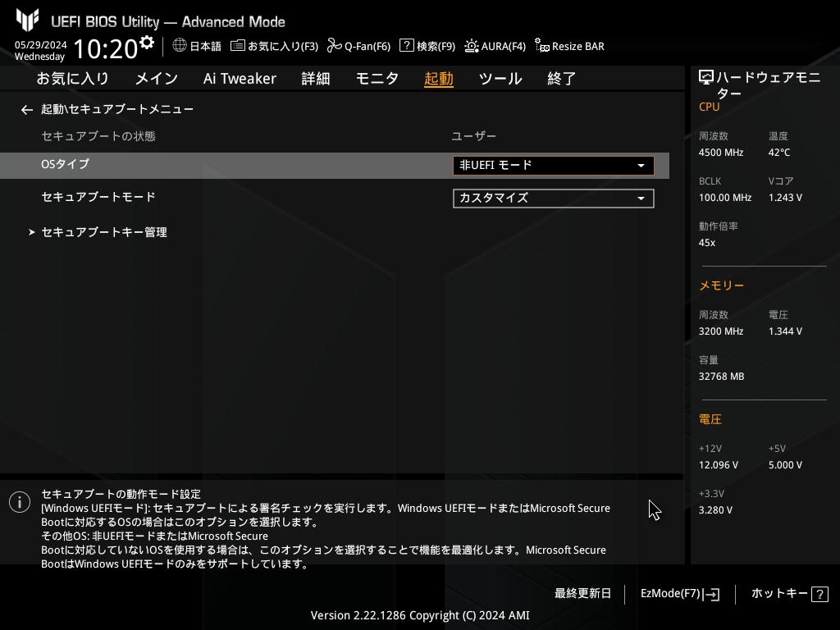Click the CPU temperature 42°C value

coord(779,153)
